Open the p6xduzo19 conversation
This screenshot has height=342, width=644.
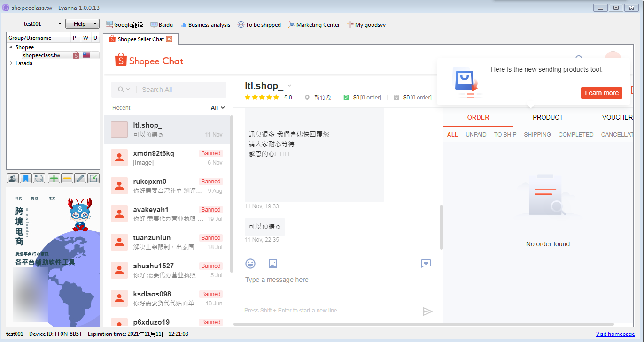click(167, 320)
